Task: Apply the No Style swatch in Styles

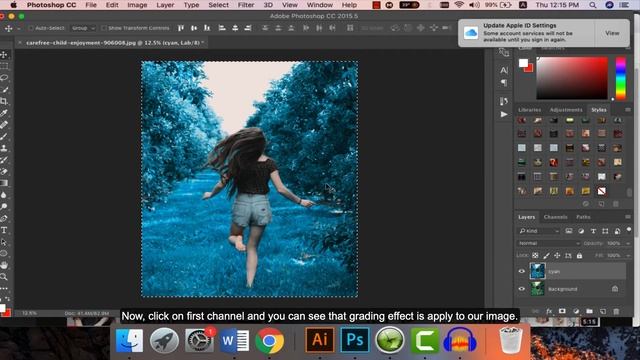Action: click(601, 191)
